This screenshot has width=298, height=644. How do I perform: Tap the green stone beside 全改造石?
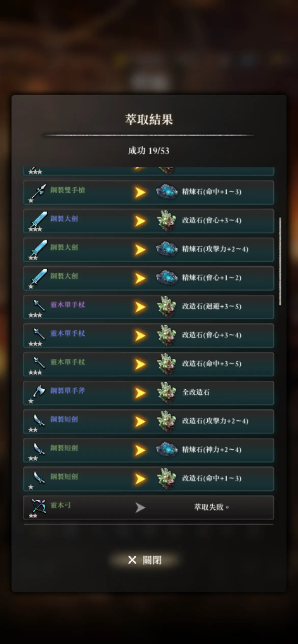pyautogui.click(x=167, y=392)
